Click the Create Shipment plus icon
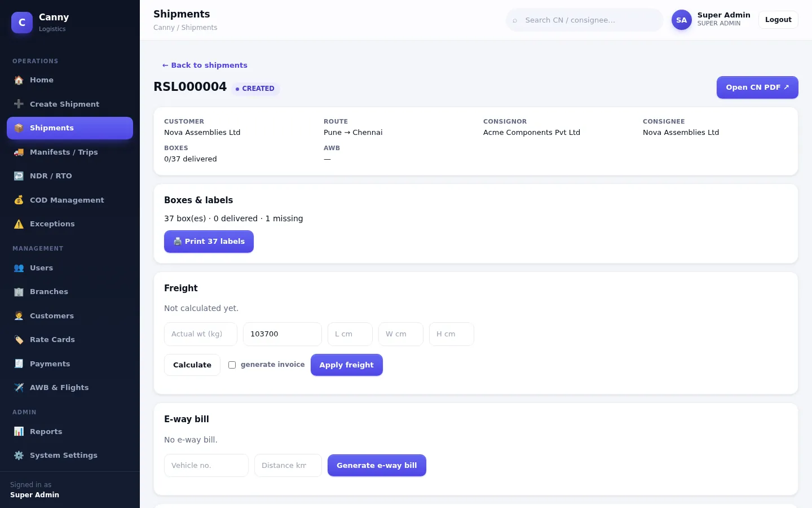The width and height of the screenshot is (812, 508). pos(19,104)
